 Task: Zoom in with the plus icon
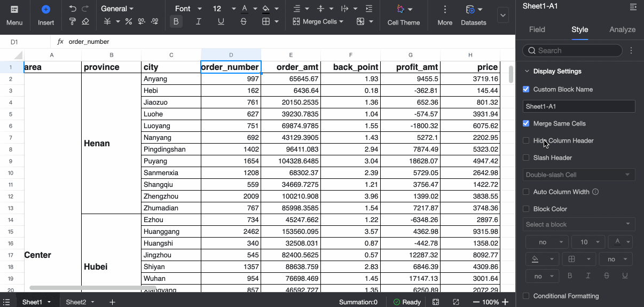(x=505, y=302)
